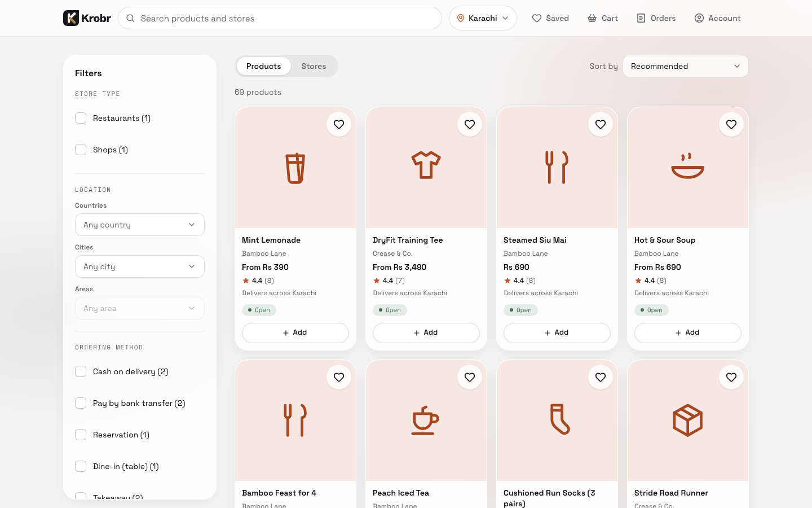Tick the Restaurants (1) checkbox
Image resolution: width=812 pixels, height=508 pixels.
[x=81, y=118]
